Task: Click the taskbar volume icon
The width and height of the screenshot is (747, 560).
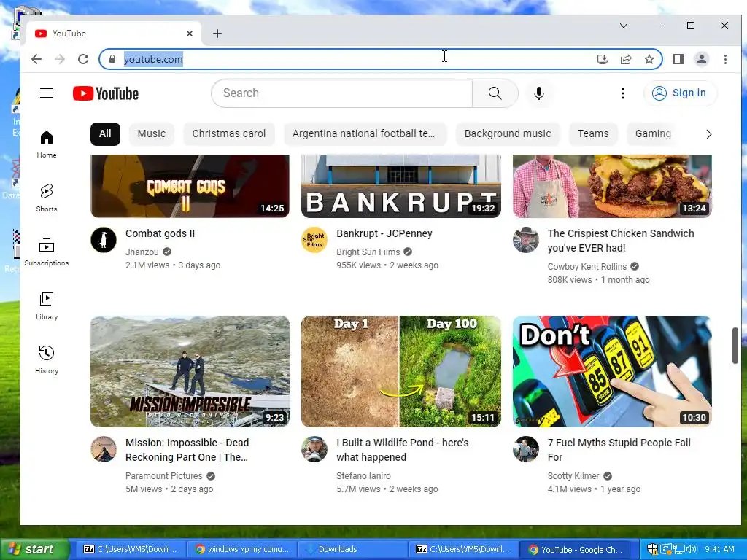Action: (x=692, y=549)
